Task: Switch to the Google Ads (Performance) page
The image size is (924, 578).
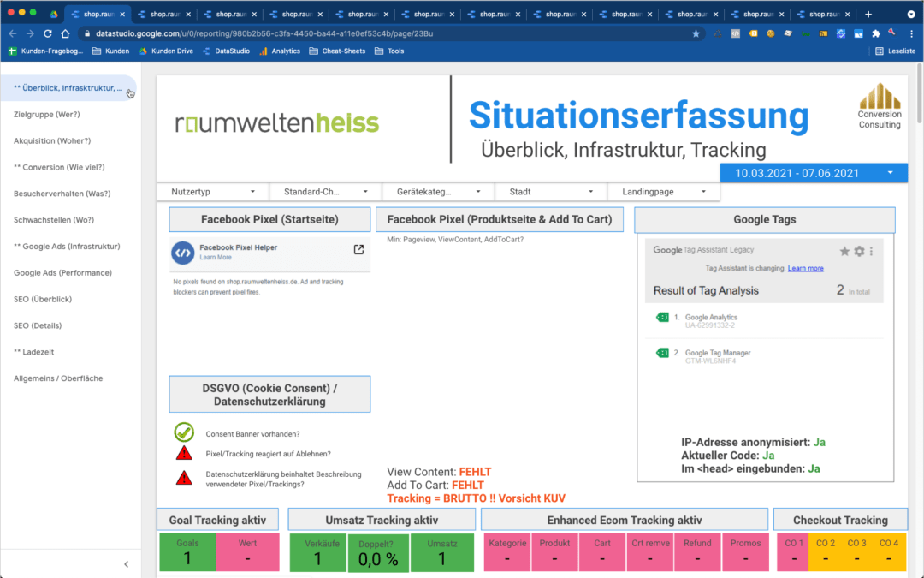Action: click(64, 272)
